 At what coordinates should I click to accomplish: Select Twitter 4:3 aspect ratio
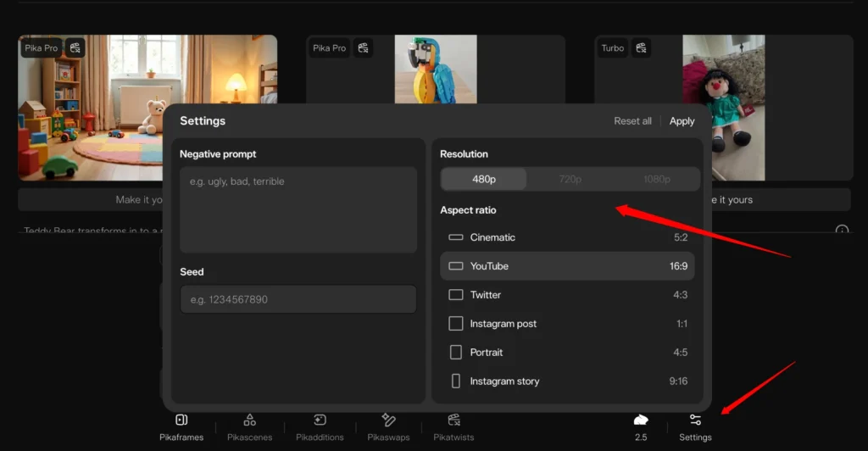(x=567, y=295)
